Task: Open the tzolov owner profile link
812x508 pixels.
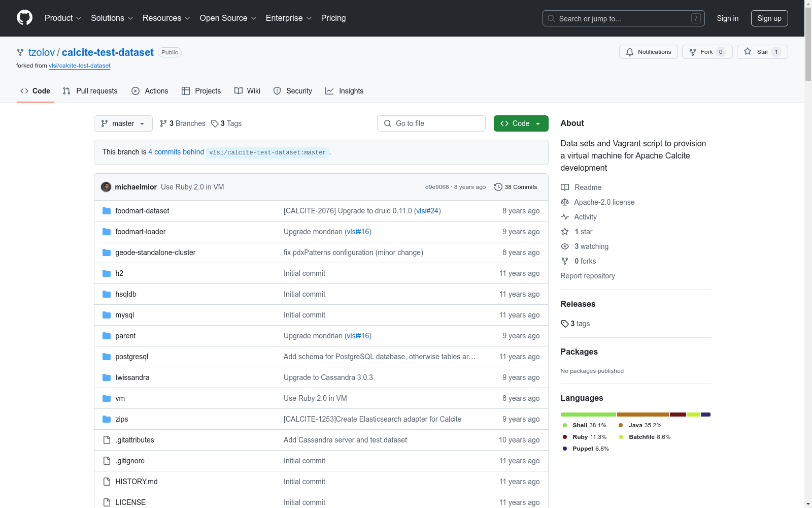Action: (42, 52)
